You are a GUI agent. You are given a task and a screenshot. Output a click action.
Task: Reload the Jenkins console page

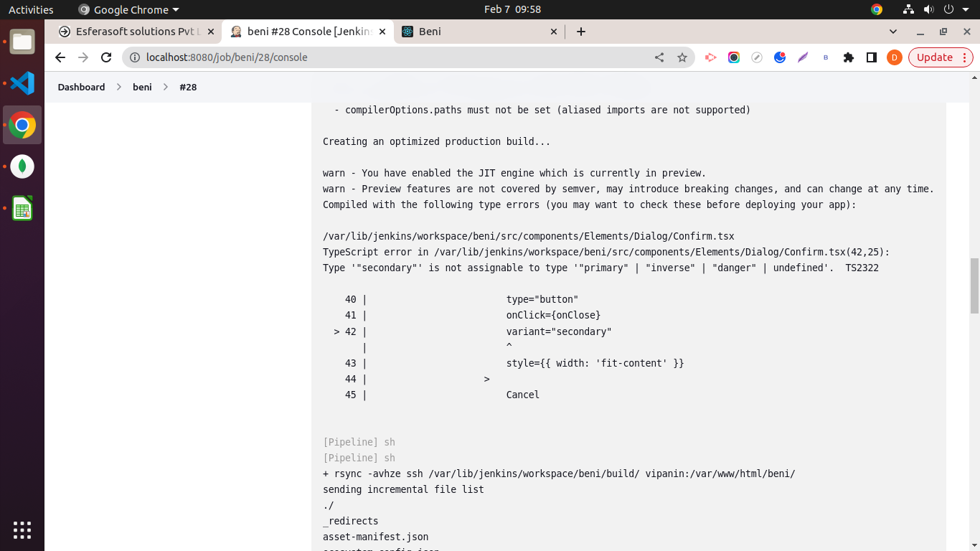(106, 57)
